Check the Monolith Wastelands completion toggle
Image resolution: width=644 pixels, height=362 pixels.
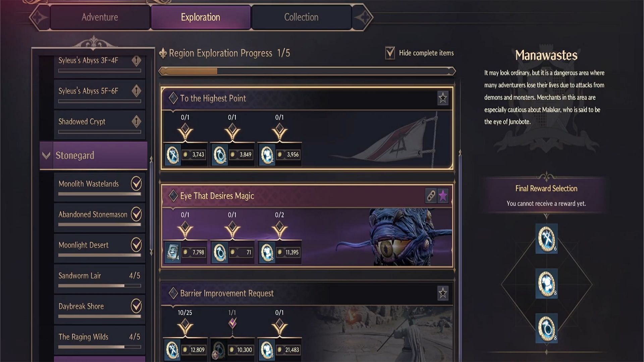pos(136,183)
